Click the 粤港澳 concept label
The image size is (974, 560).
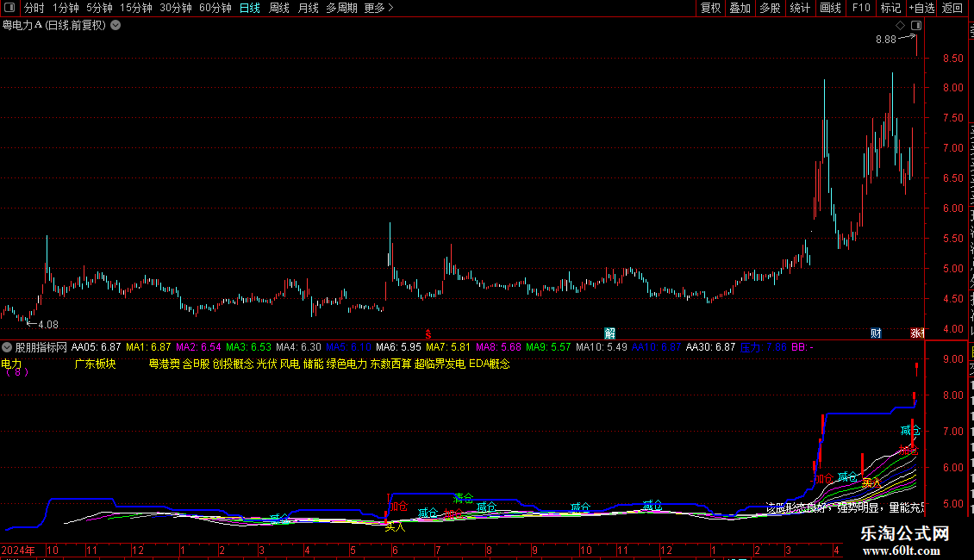tap(164, 364)
